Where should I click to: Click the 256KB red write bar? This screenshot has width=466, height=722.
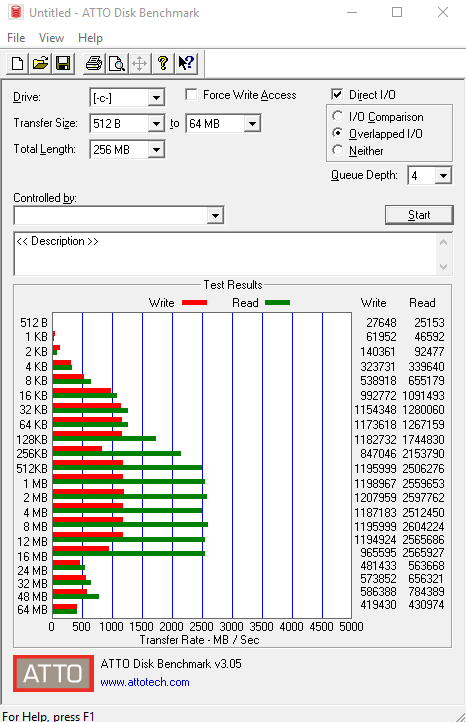coord(77,448)
